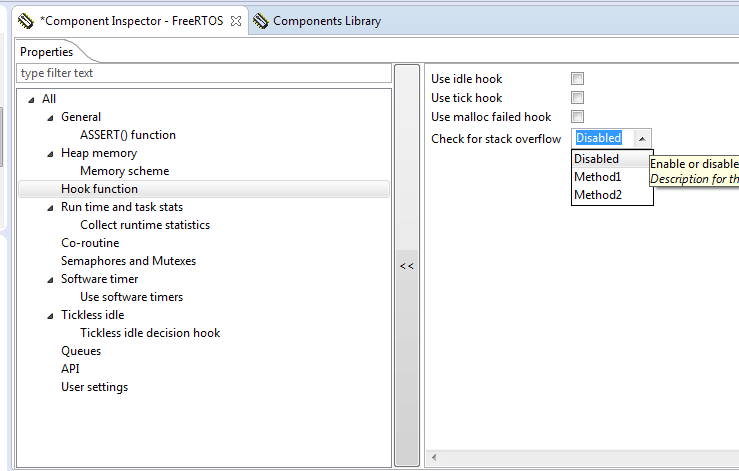Collapse the Run time and task stats node
The width and height of the screenshot is (739, 471).
coord(50,208)
